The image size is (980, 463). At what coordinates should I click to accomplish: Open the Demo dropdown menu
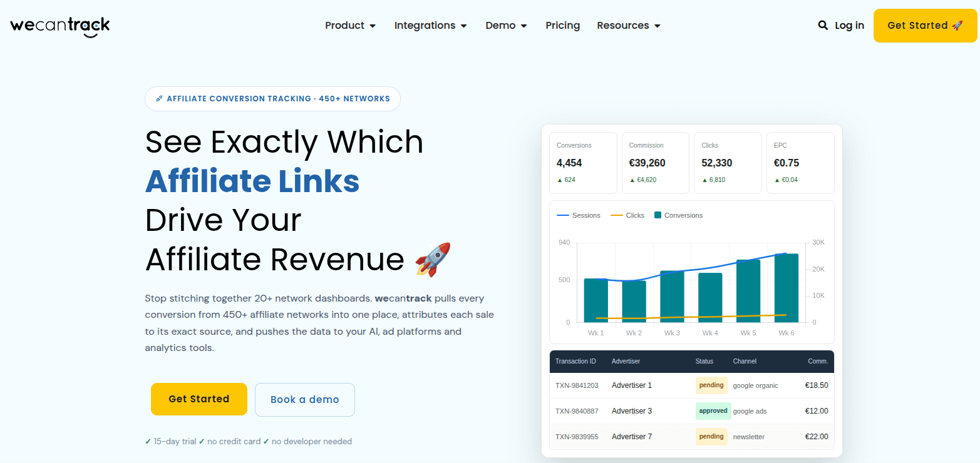[x=507, y=26]
